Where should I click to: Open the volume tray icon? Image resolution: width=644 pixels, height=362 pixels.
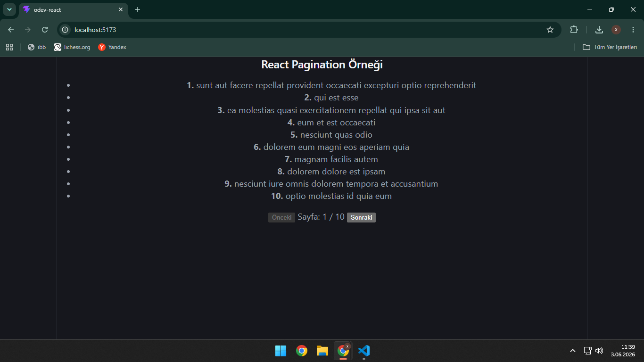click(599, 351)
